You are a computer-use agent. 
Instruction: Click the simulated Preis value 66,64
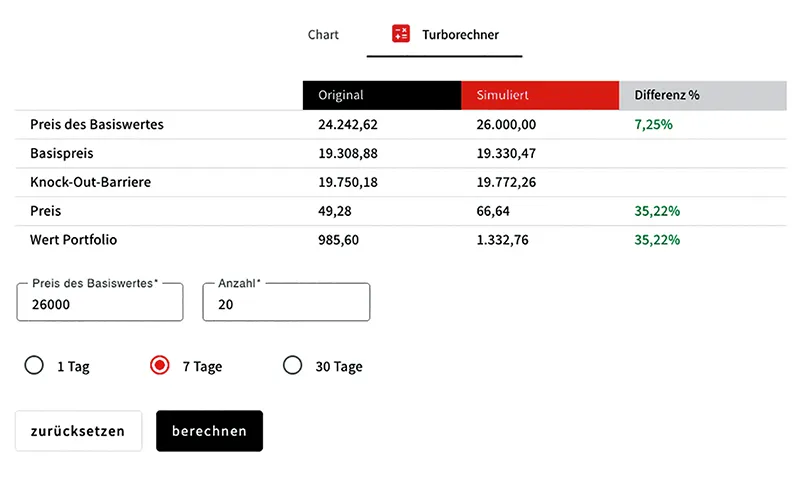click(493, 211)
